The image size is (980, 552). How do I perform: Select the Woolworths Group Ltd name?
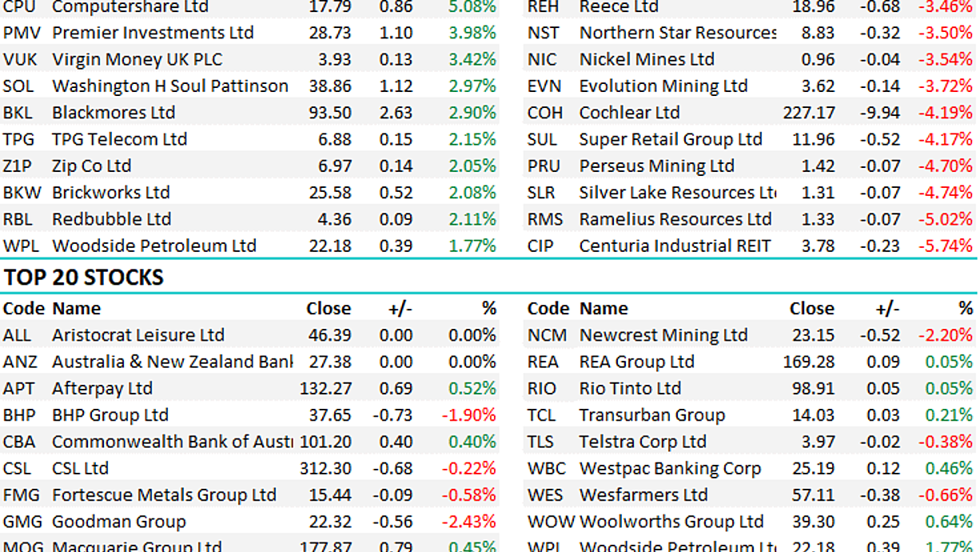(671, 522)
